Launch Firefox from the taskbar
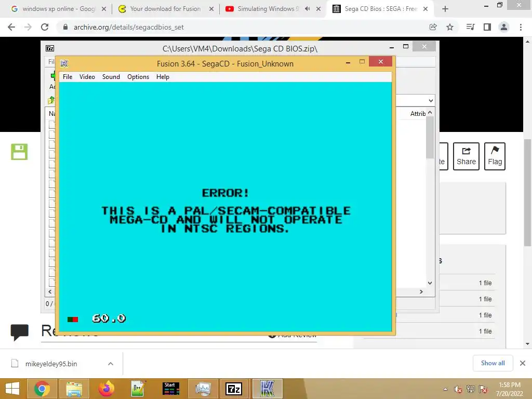Viewport: 532px width, 399px height. [x=106, y=389]
